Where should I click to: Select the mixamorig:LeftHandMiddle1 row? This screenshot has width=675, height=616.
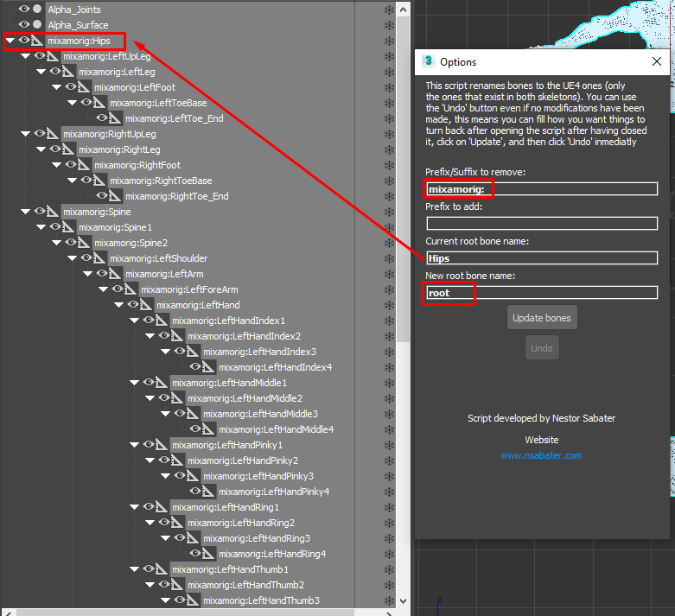(x=229, y=383)
